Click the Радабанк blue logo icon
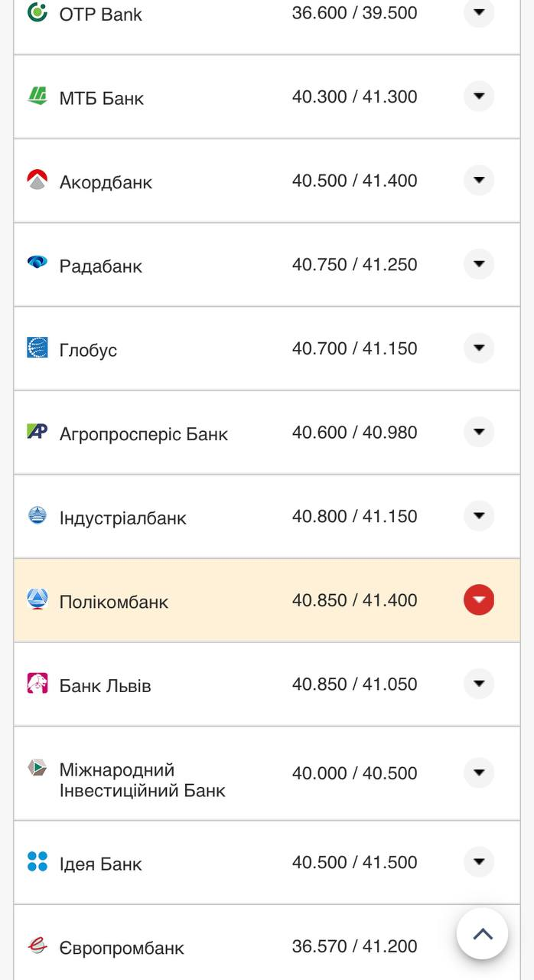The image size is (534, 980). [x=37, y=264]
